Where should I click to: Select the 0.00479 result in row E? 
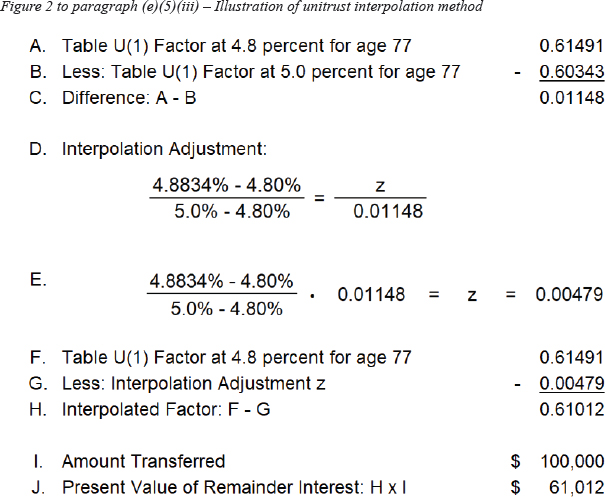pyautogui.click(x=568, y=295)
